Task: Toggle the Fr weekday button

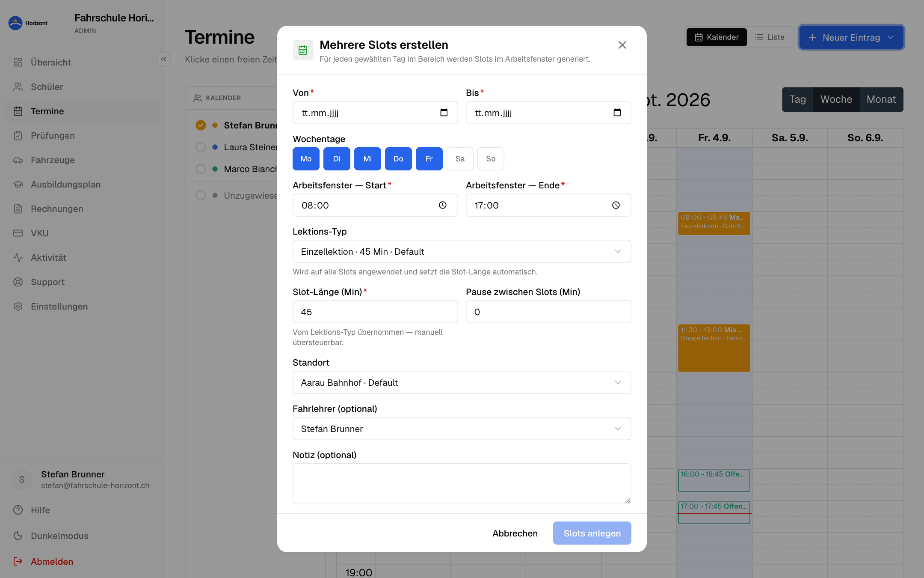Action: click(x=429, y=159)
